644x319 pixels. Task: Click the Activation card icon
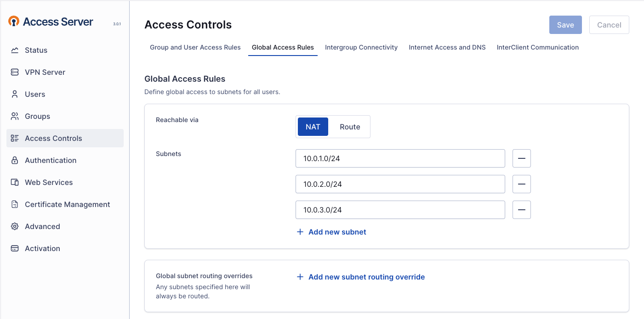click(x=15, y=248)
